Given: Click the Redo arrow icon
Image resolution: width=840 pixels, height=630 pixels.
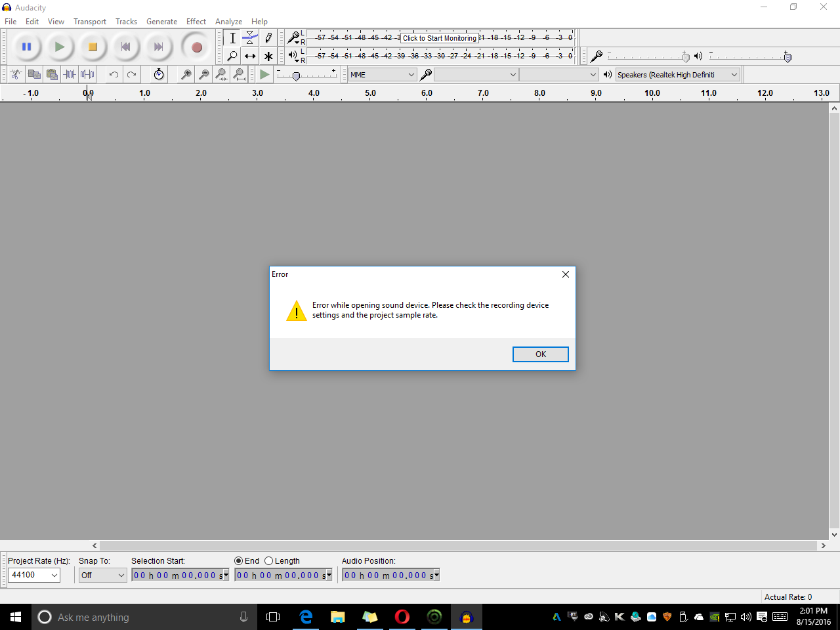Looking at the screenshot, I should [131, 74].
